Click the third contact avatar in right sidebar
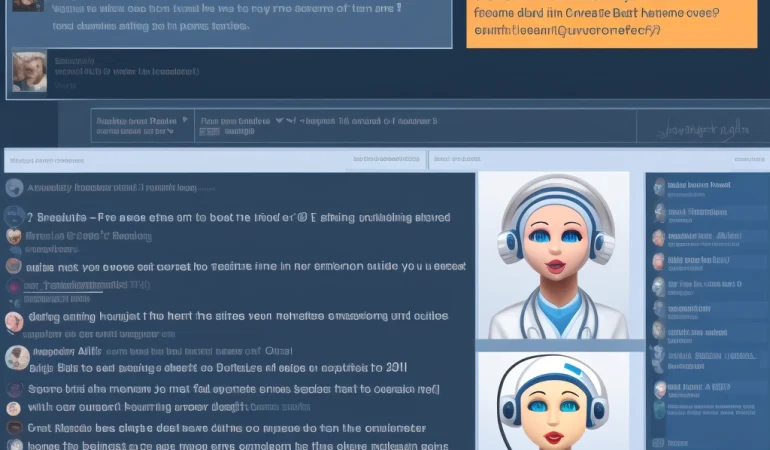This screenshot has height=450, width=770. click(x=657, y=237)
